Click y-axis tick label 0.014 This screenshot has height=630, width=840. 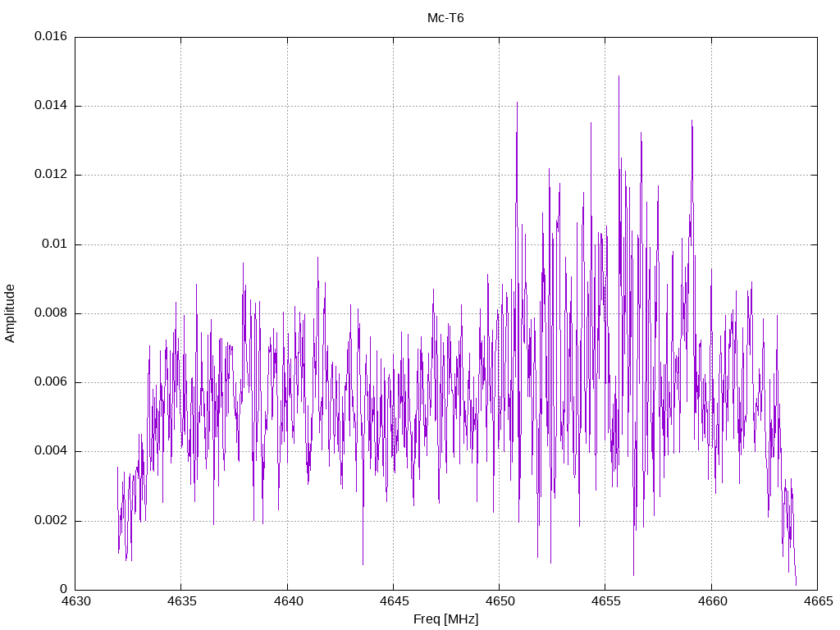tap(51, 106)
